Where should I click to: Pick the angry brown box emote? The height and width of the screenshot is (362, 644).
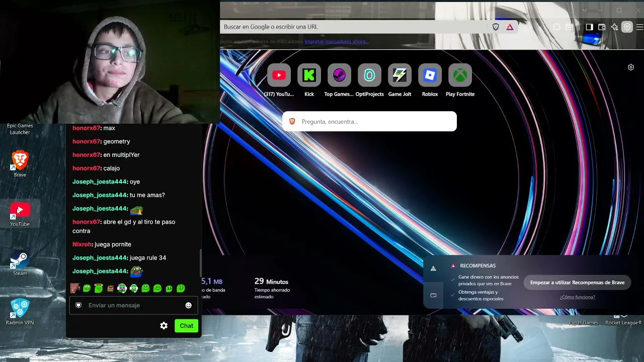pos(110,288)
